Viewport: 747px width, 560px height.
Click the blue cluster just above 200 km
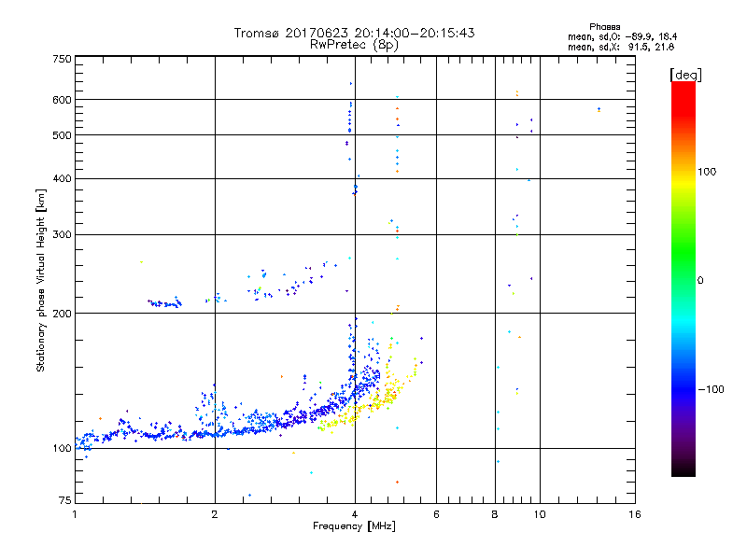(x=164, y=302)
